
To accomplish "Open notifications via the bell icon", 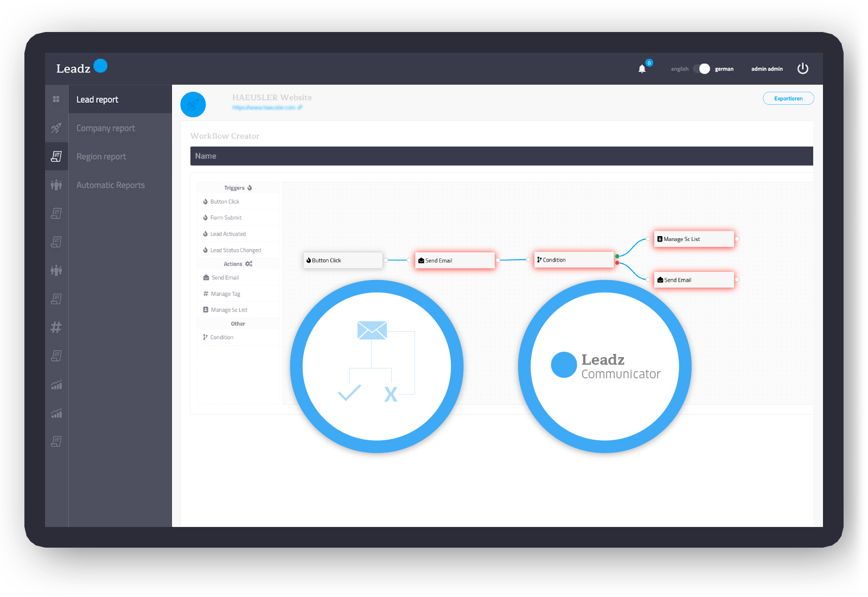I will point(642,69).
